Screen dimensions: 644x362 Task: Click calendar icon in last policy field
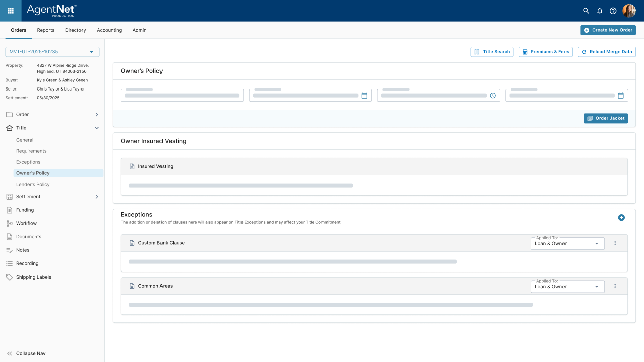(x=621, y=96)
